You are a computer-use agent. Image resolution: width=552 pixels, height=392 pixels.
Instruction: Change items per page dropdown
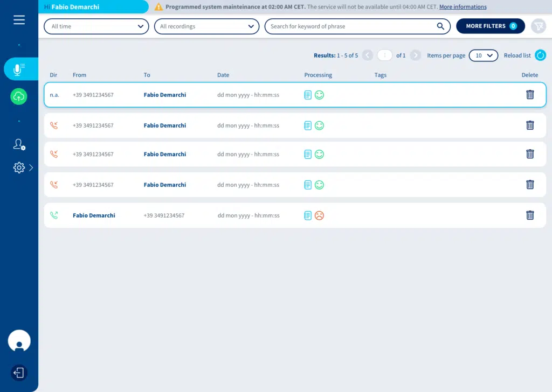(483, 55)
